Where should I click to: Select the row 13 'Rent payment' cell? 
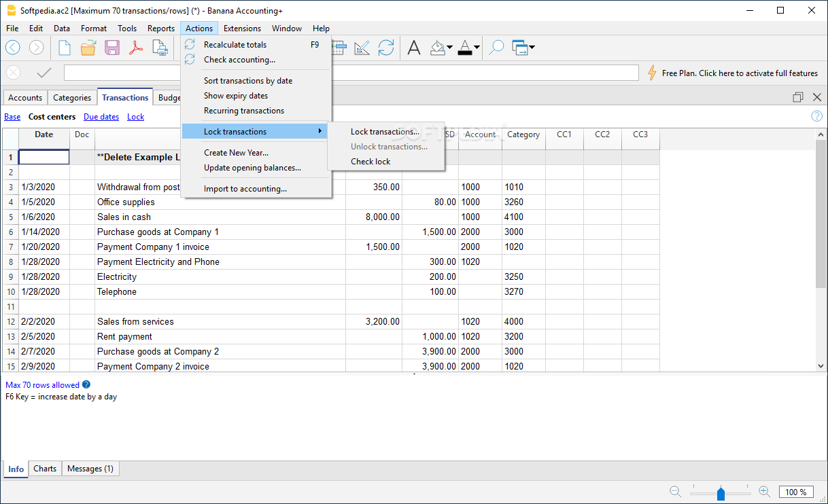coord(220,337)
